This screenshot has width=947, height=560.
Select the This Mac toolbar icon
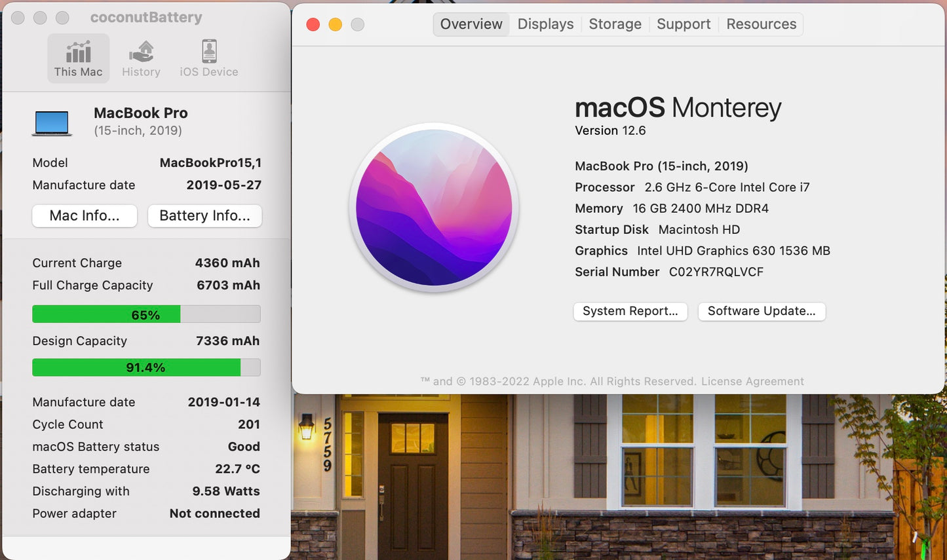[78, 58]
